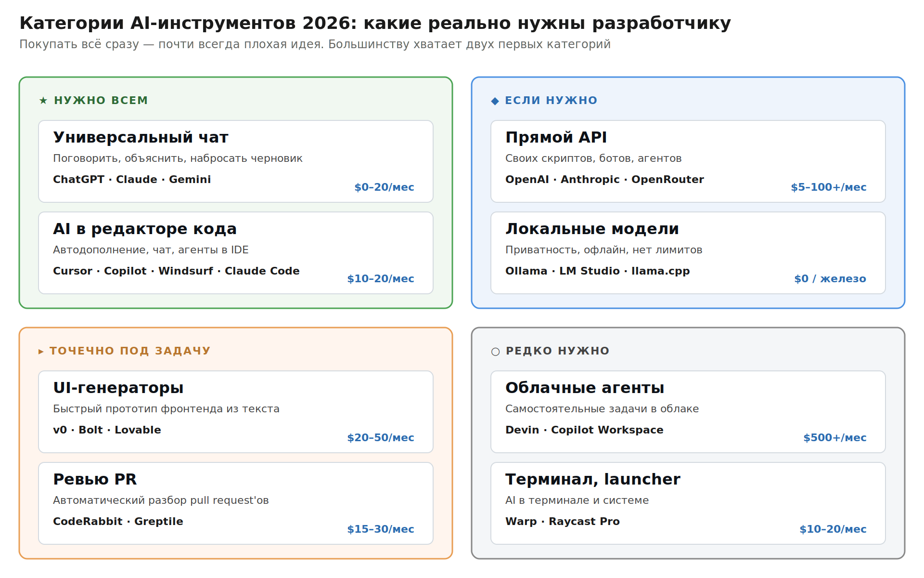Click the AI в редакторе кода card title

(145, 229)
